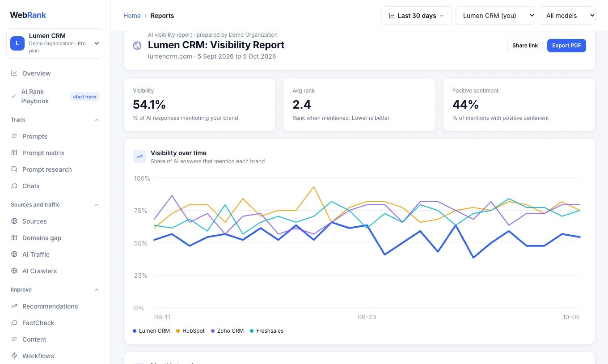
Task: Click the WebRank logo
Action: (x=28, y=15)
